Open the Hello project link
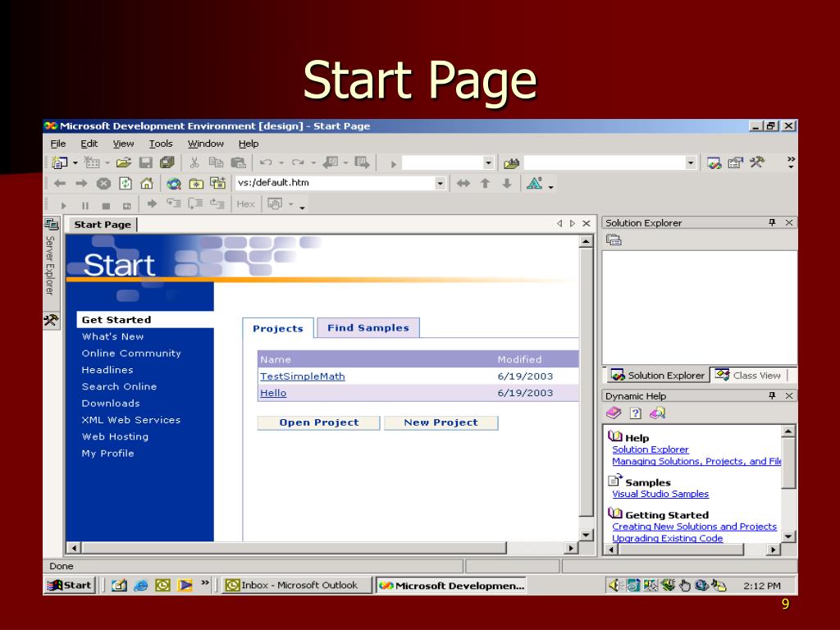The width and height of the screenshot is (840, 630). [273, 393]
